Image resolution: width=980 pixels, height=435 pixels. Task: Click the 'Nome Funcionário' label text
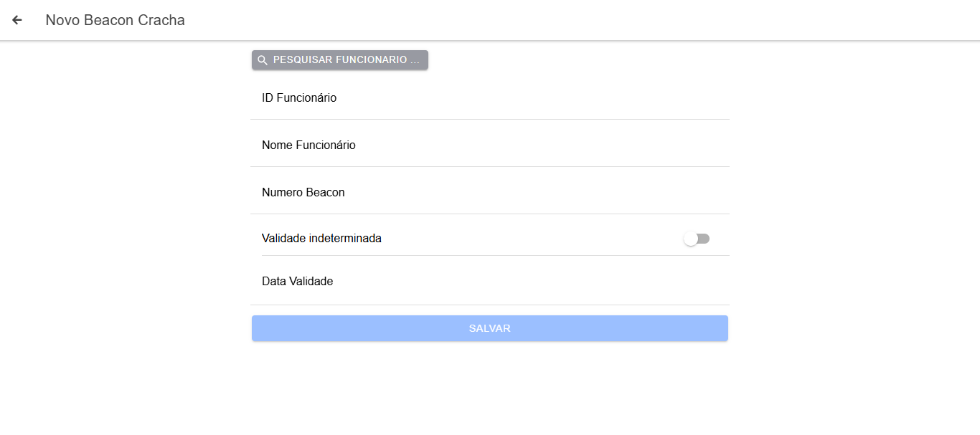click(x=308, y=145)
